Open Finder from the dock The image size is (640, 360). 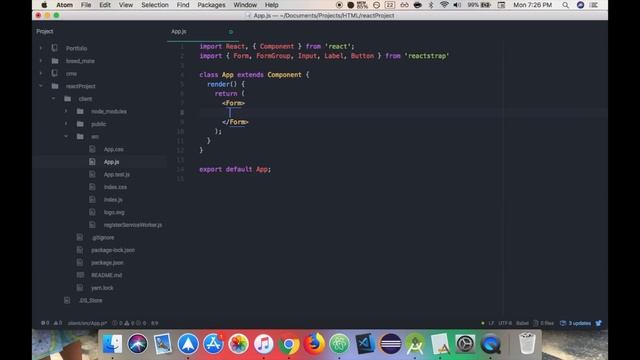coord(112,344)
